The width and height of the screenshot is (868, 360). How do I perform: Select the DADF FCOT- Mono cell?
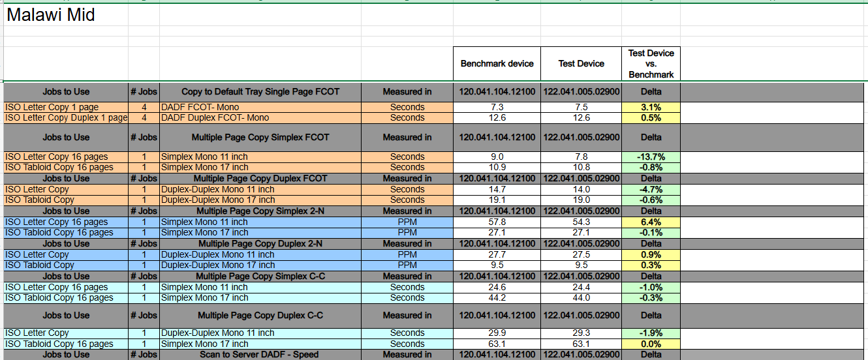click(x=200, y=108)
